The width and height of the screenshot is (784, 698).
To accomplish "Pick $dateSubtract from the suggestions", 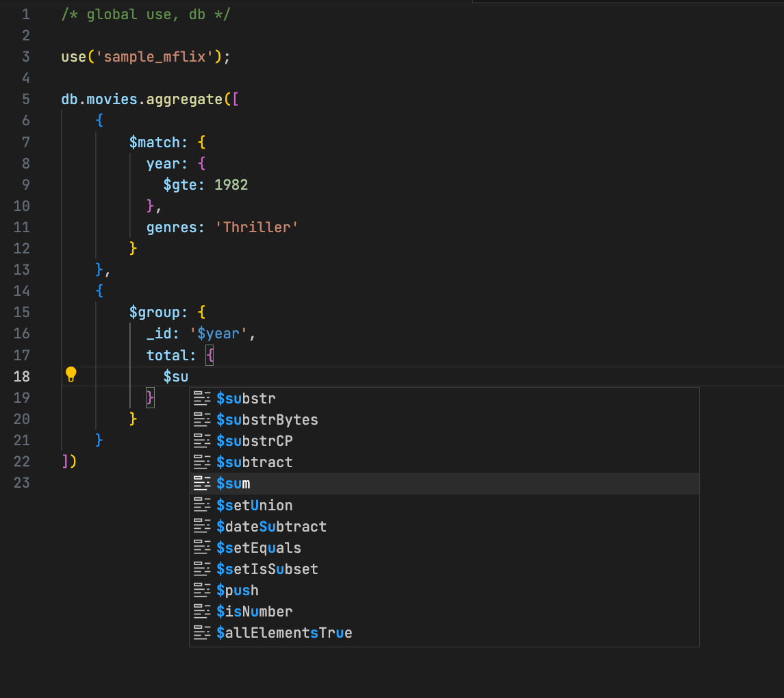I will [444, 526].
